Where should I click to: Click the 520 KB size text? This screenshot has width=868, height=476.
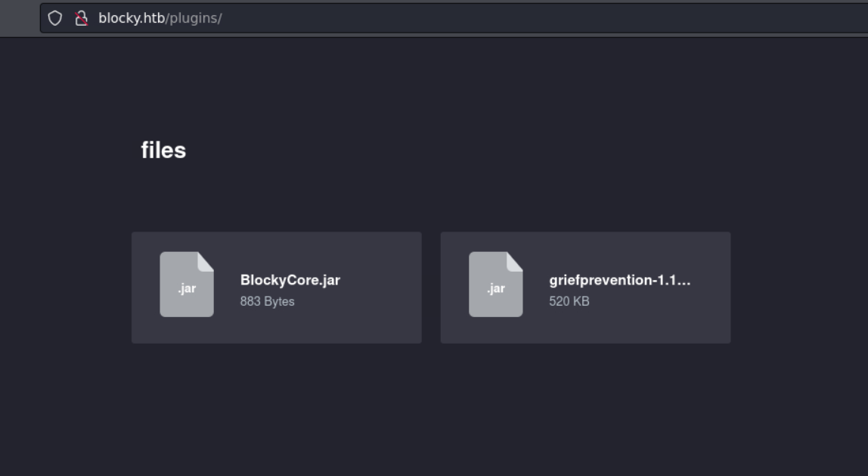click(569, 301)
